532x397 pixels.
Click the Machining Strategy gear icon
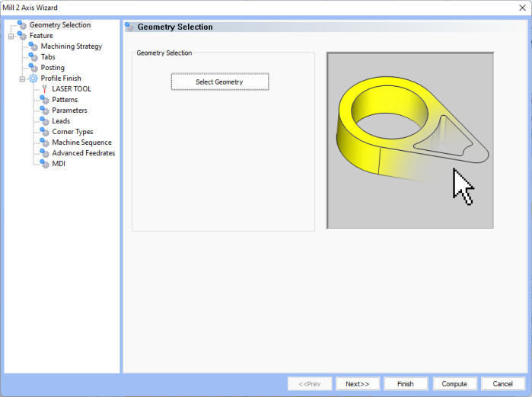point(33,46)
